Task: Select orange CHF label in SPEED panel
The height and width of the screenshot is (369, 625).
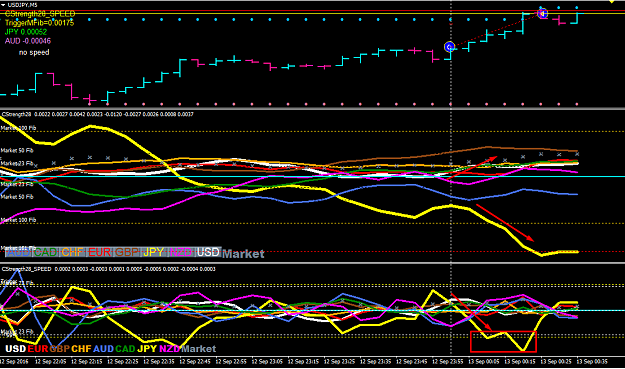Action: [81, 349]
